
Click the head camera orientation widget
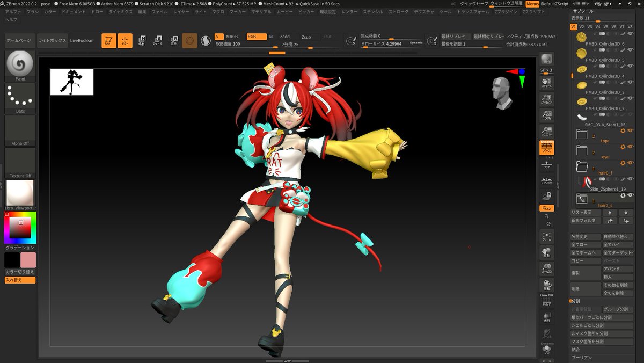502,93
